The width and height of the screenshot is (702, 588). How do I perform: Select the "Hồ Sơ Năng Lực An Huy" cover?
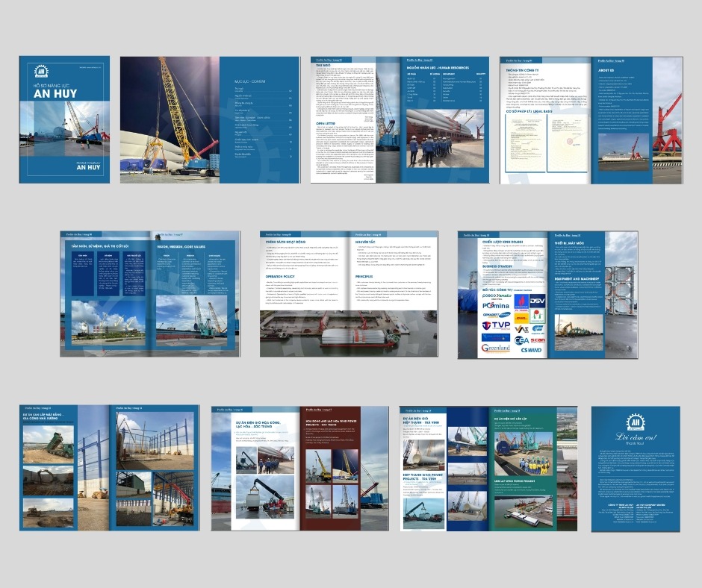coord(65,119)
